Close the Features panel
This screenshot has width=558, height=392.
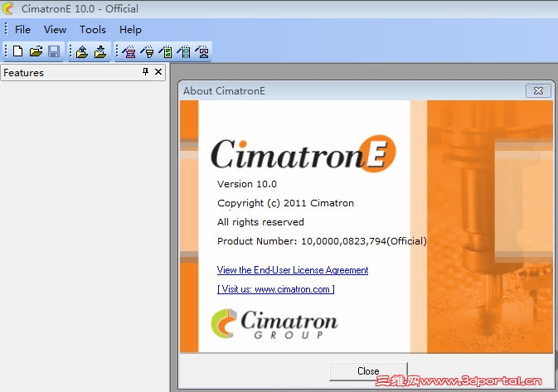[x=158, y=71]
